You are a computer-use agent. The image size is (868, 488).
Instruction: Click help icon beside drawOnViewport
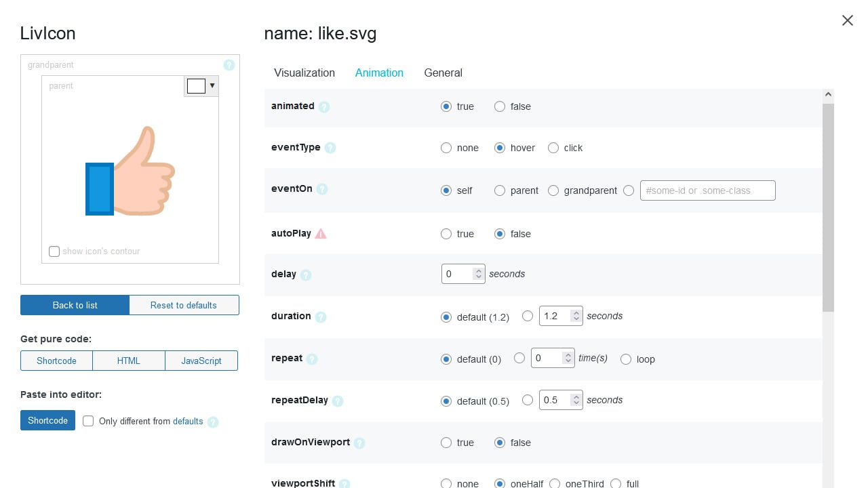359,443
